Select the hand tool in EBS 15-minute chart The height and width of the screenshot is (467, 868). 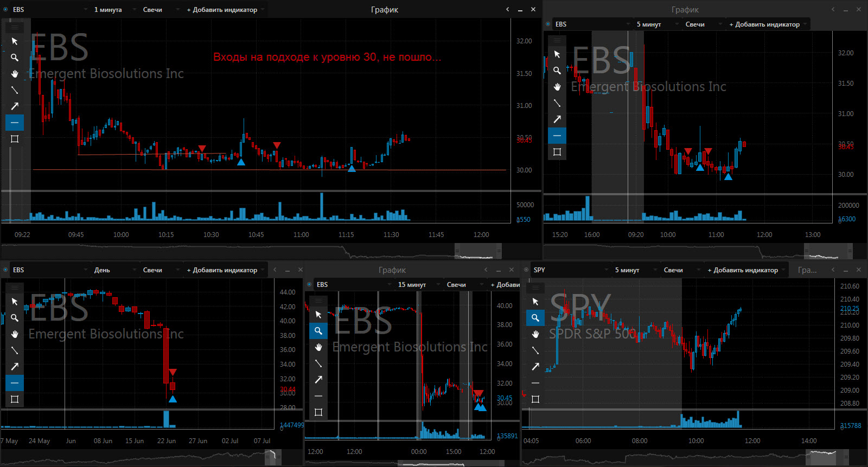[x=318, y=347]
